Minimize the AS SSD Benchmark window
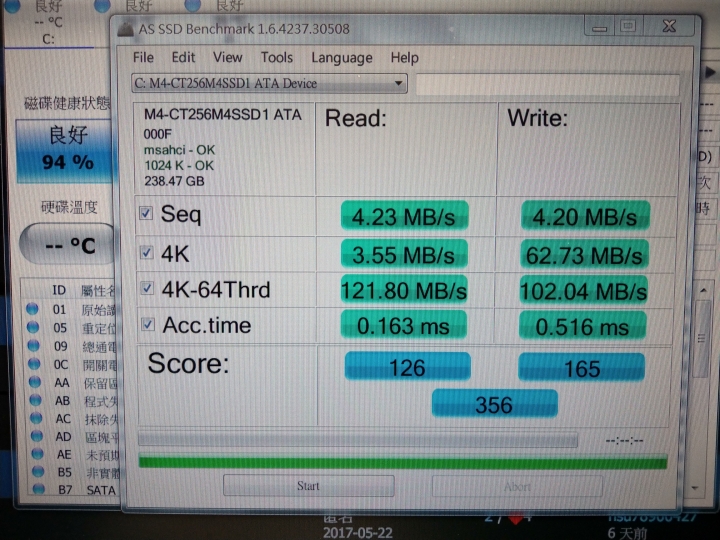Image resolution: width=720 pixels, height=540 pixels. pyautogui.click(x=599, y=27)
